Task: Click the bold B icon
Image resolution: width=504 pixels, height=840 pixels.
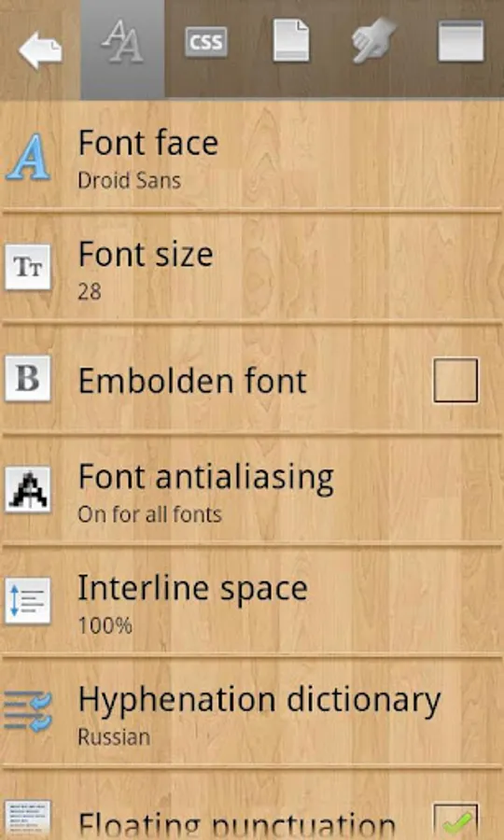Action: (x=28, y=378)
